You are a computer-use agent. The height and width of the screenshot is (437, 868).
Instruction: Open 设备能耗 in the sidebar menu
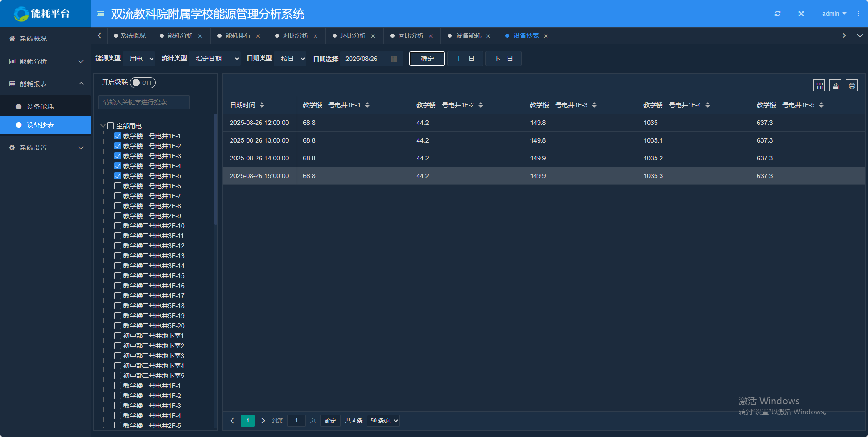(x=40, y=107)
